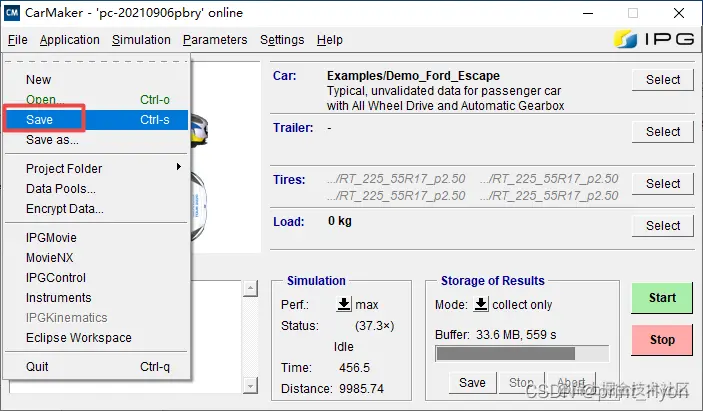Open the Application menu
The height and width of the screenshot is (411, 703).
click(69, 40)
